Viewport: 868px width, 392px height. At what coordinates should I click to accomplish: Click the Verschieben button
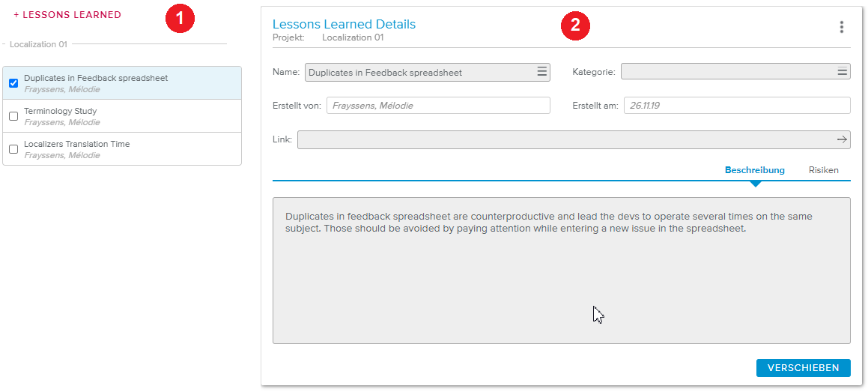[x=803, y=367]
